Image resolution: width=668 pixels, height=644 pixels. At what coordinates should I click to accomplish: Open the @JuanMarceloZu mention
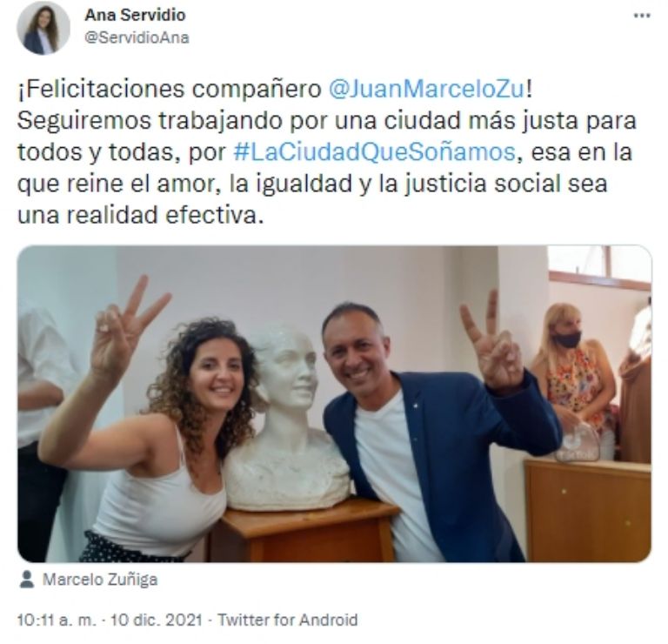pos(426,89)
